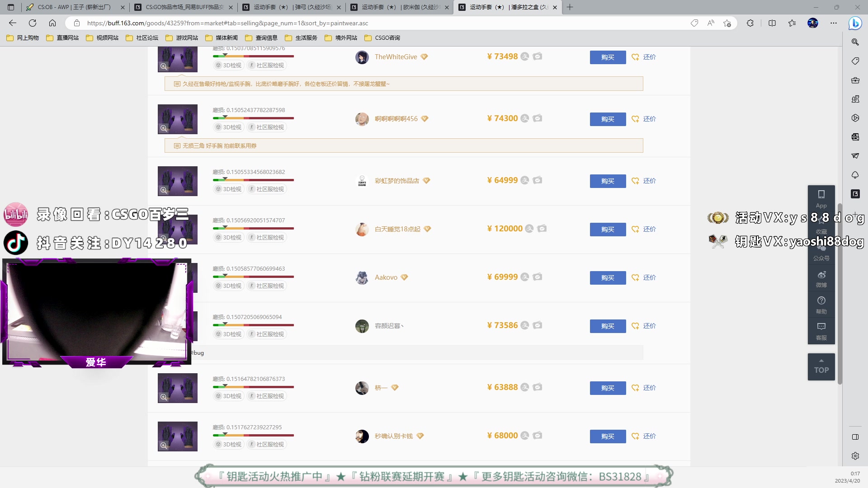Open the Help sidebar item
This screenshot has width=868, height=488.
click(x=821, y=305)
